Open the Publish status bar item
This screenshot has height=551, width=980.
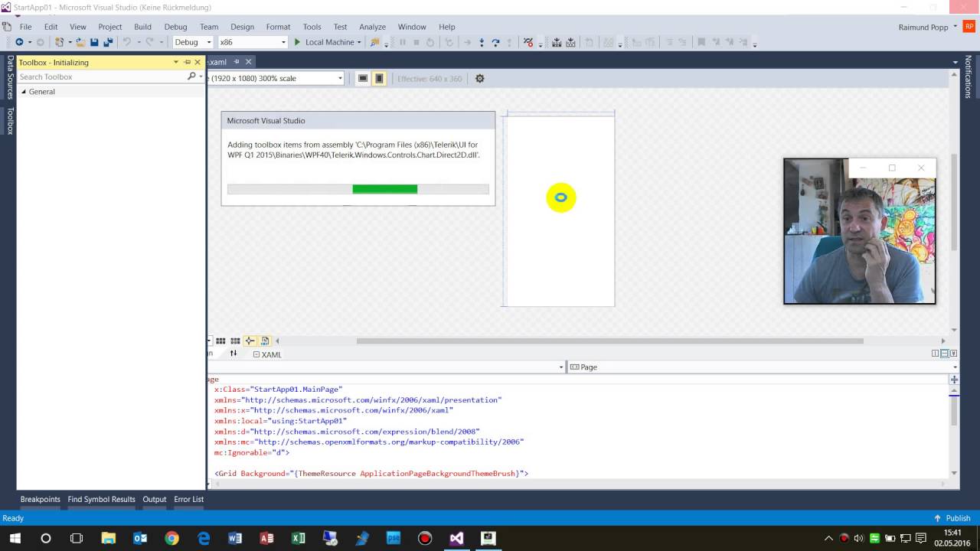tap(952, 518)
